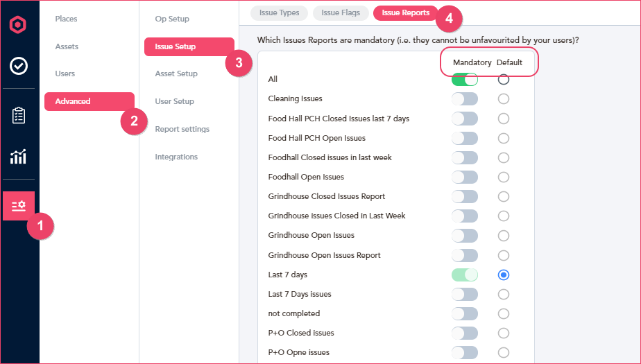
Task: Enable Mandatory toggle for Cleaning Issues
Action: tap(464, 99)
